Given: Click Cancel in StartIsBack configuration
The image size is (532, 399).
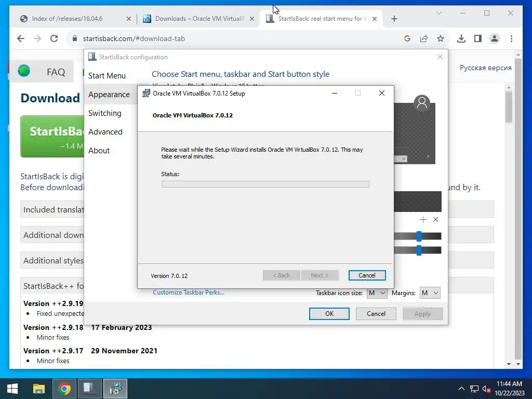Looking at the screenshot, I should 376,314.
